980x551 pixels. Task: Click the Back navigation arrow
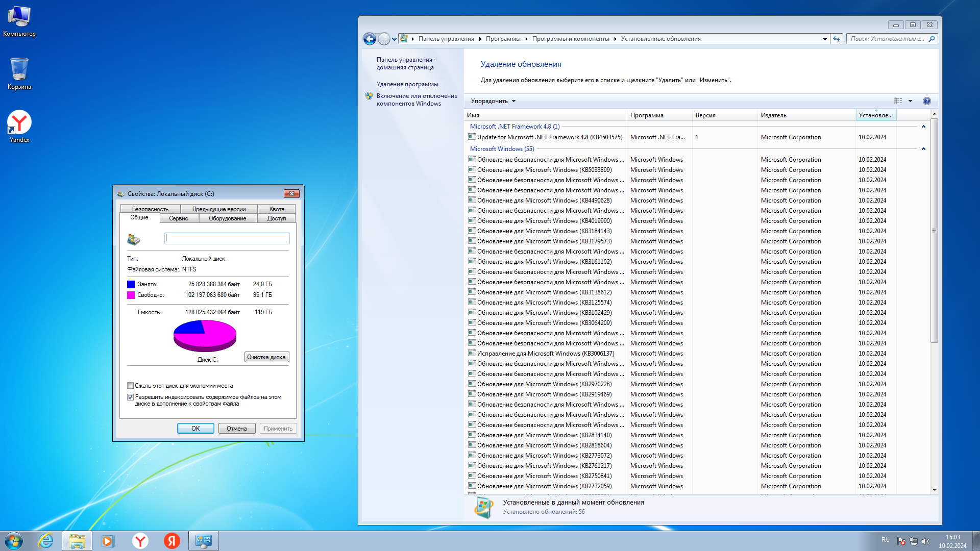370,39
